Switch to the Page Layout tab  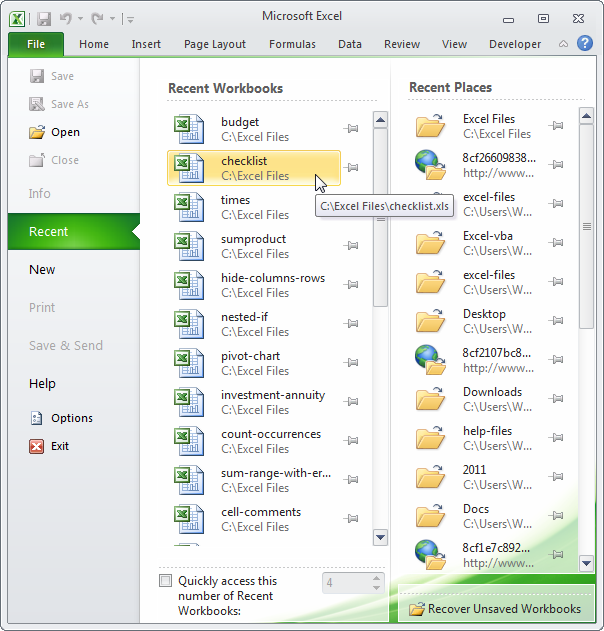point(214,44)
